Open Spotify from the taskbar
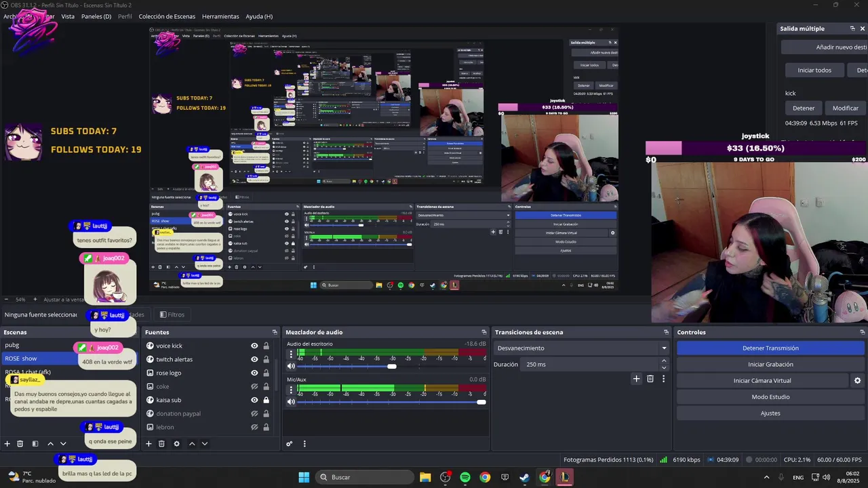This screenshot has width=868, height=488. pyautogui.click(x=465, y=477)
